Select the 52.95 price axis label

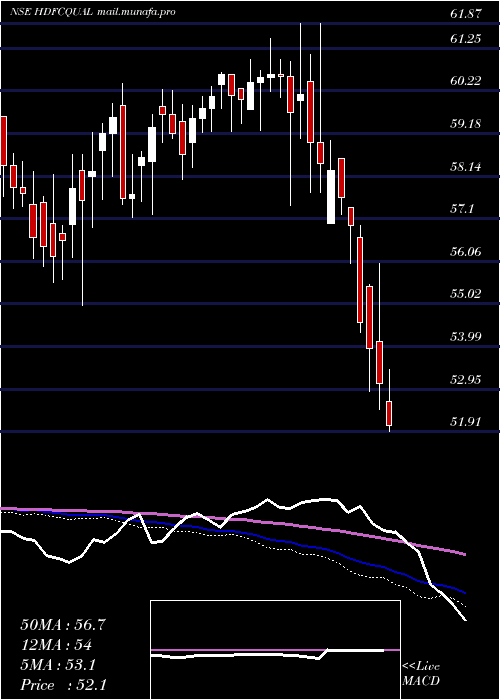(x=466, y=380)
